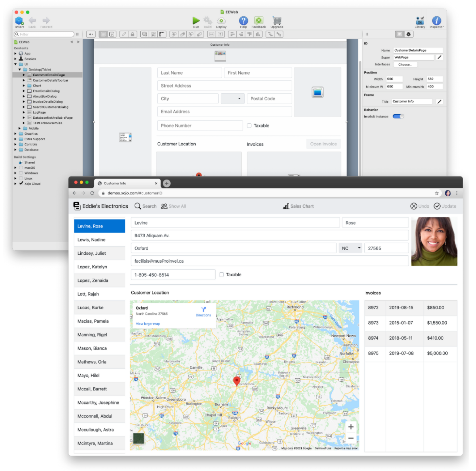476x471 pixels.
Task: Click the Deploy cloud icon
Action: point(221,21)
